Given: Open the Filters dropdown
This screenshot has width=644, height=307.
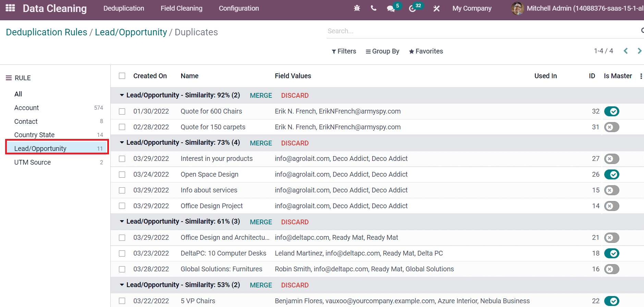Looking at the screenshot, I should pos(344,51).
